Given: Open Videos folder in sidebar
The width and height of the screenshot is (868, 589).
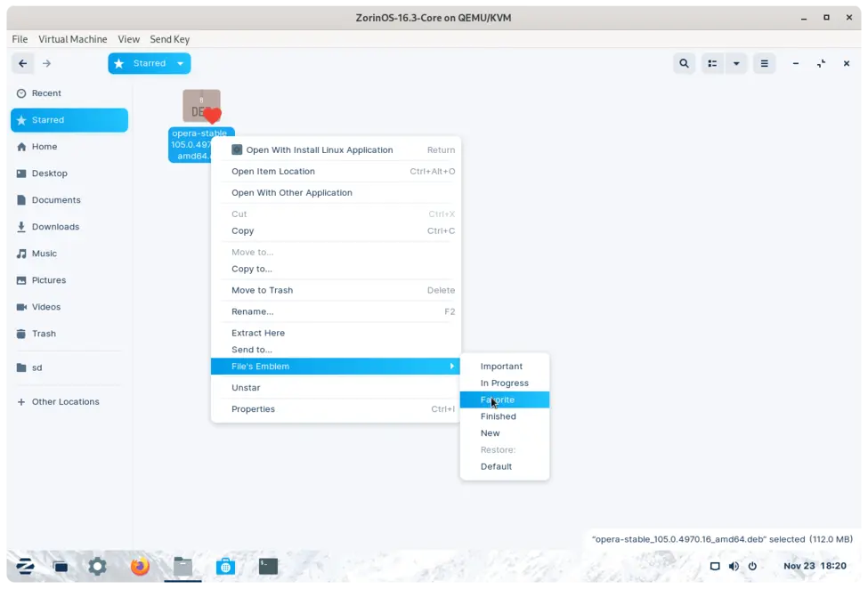Looking at the screenshot, I should [x=69, y=307].
